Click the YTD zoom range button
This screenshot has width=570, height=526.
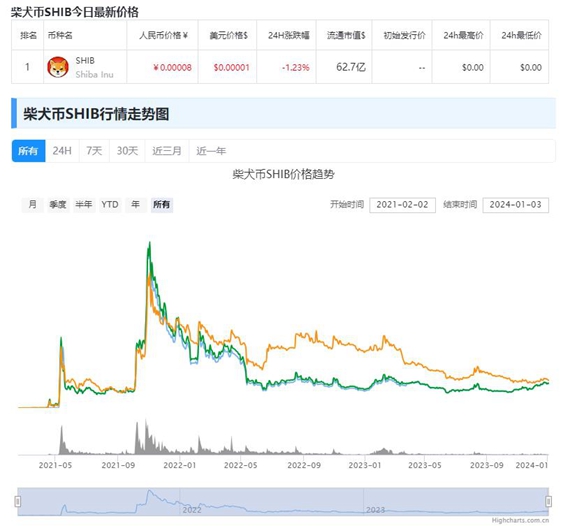pos(110,205)
